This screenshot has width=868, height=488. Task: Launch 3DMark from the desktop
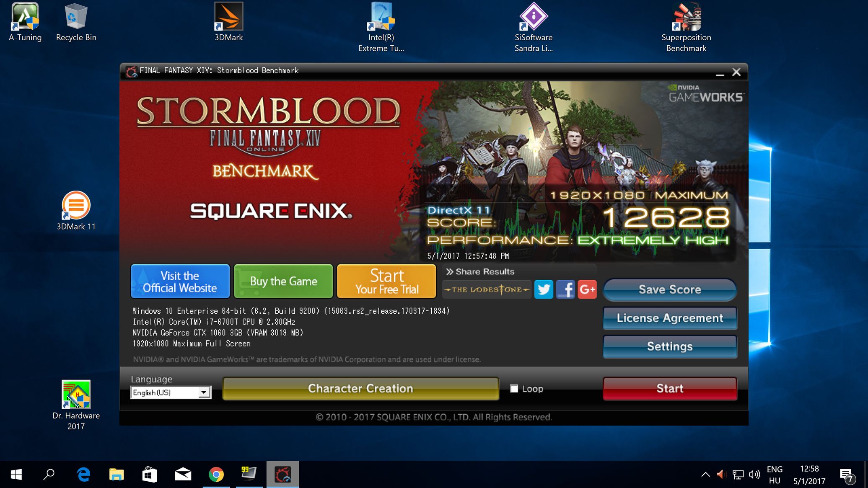coord(228,22)
